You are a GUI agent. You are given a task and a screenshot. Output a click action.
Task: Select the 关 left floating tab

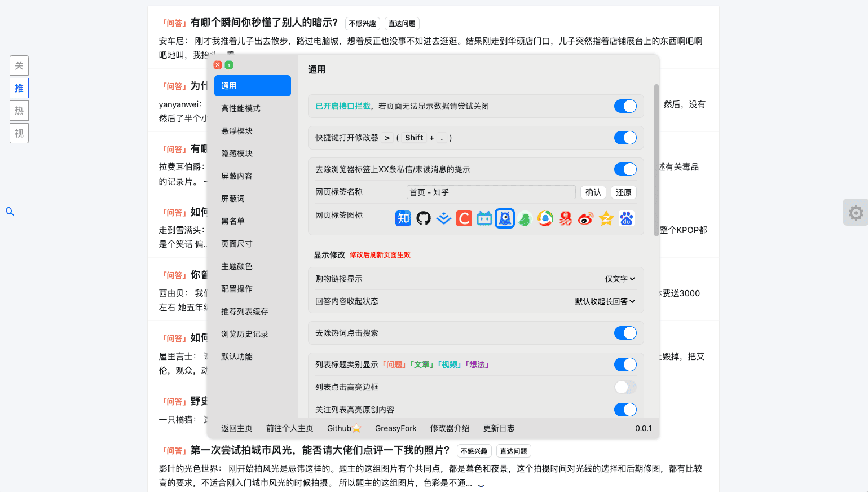pyautogui.click(x=19, y=65)
